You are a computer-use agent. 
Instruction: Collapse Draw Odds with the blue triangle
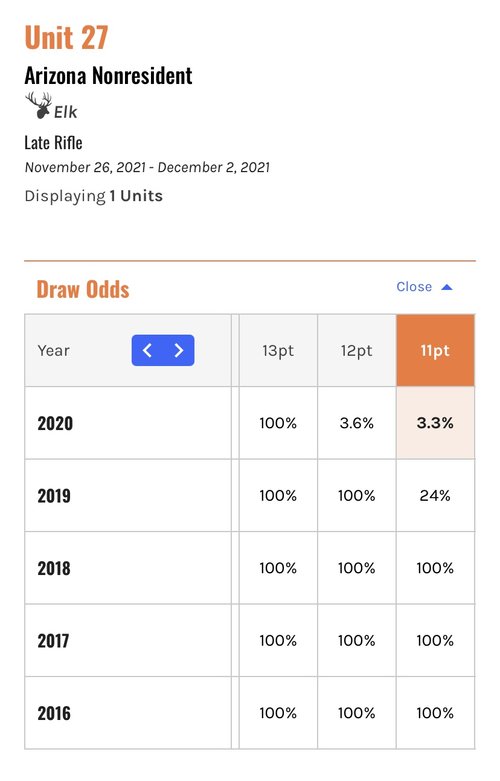[x=447, y=287]
